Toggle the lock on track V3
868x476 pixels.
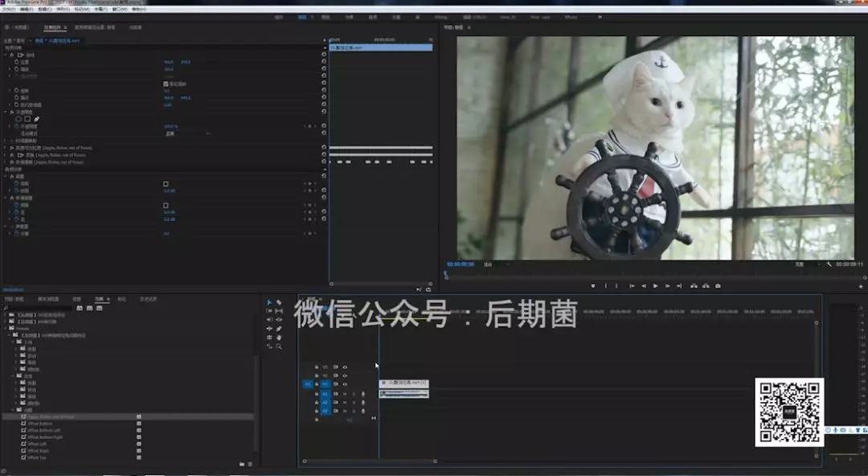coord(317,367)
